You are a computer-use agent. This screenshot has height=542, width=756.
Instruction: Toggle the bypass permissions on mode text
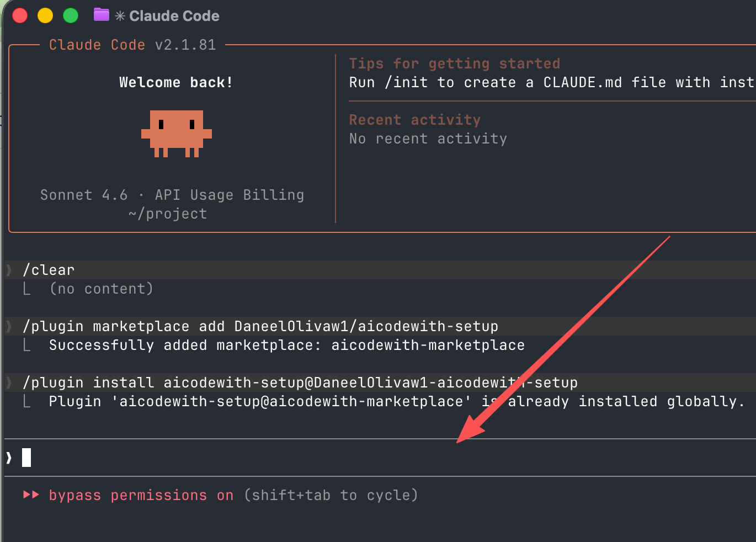tap(141, 495)
